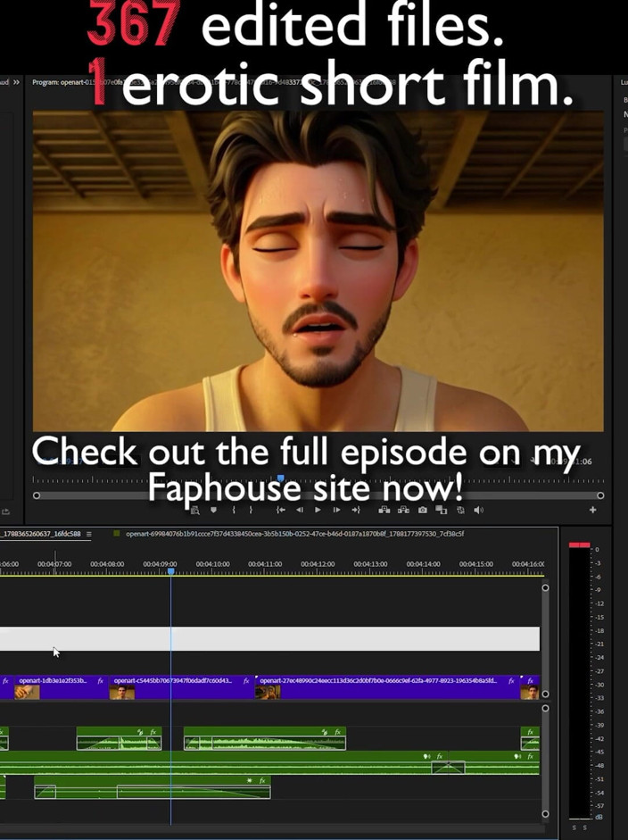The height and width of the screenshot is (840, 628).
Task: Click the Mark In brace icon
Action: click(x=234, y=510)
